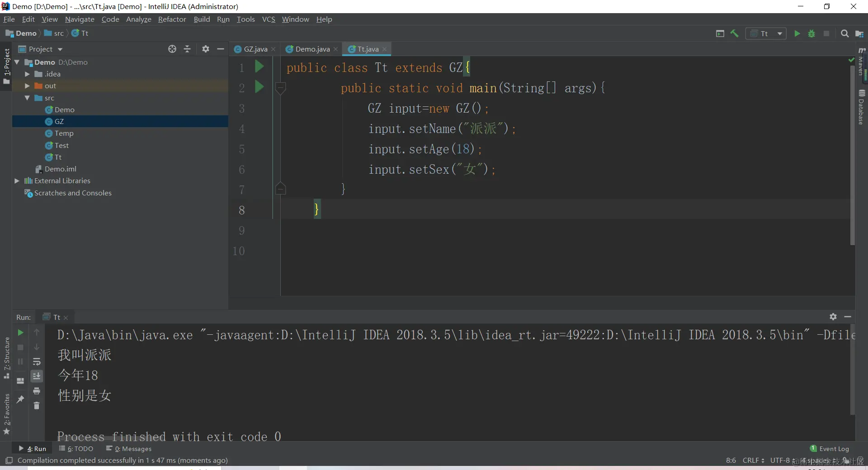Open the 6: TODO tool window

click(76, 449)
